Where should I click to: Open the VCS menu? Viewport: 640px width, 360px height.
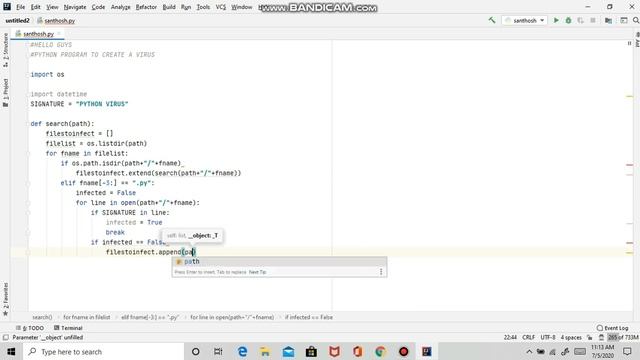(220, 7)
